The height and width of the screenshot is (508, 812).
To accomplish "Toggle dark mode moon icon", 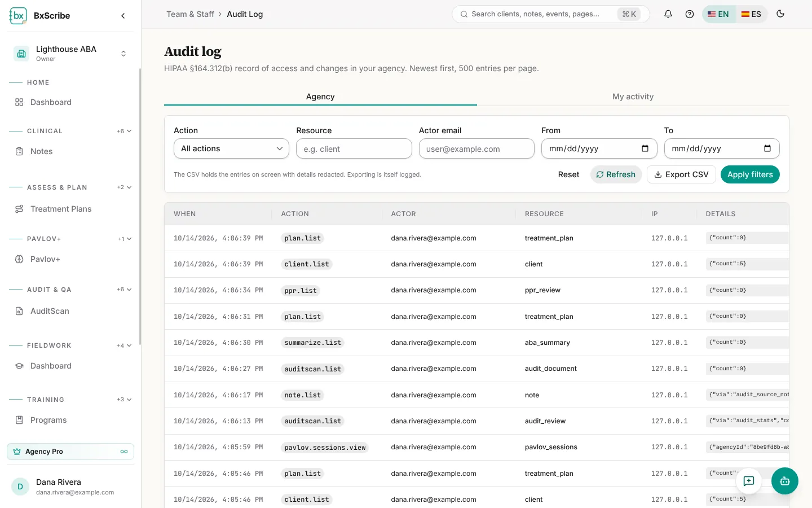I will click(780, 14).
